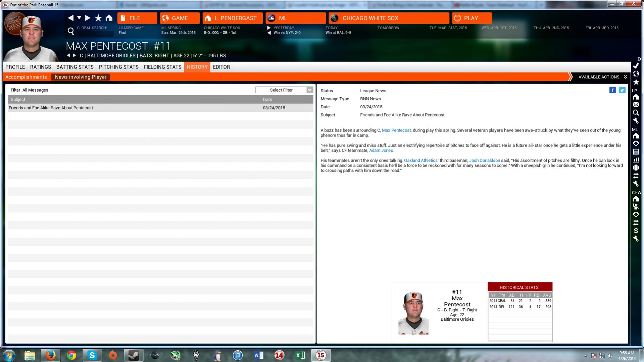Open the CHICAGO WHITE SOX team menu

pos(389,18)
